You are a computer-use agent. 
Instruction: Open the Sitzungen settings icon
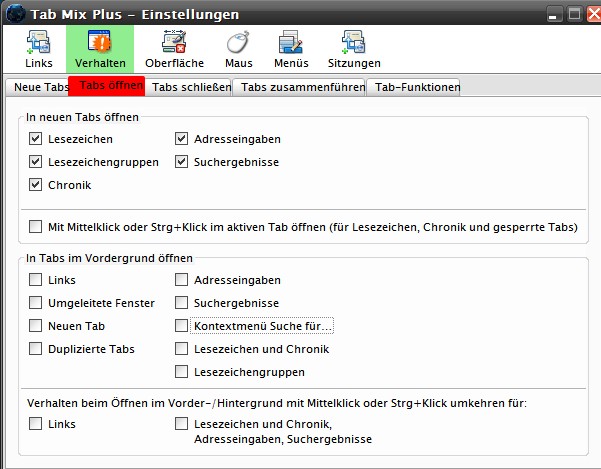[354, 49]
